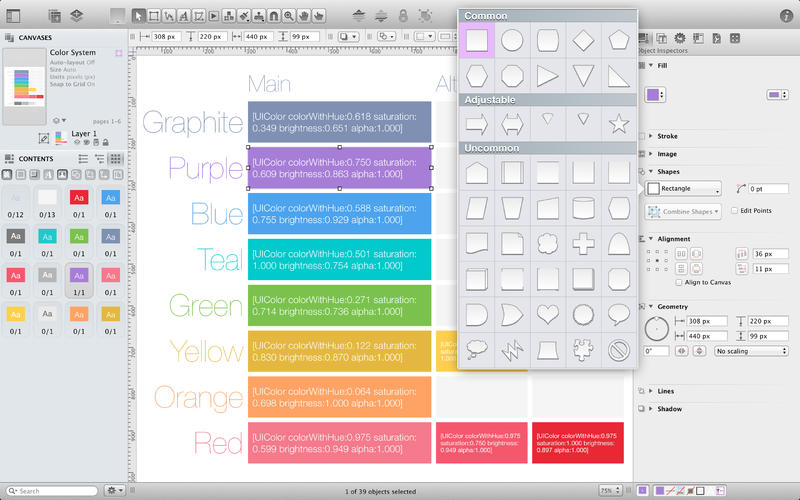Click the purple Fill color swatch
800x500 pixels.
pos(653,95)
